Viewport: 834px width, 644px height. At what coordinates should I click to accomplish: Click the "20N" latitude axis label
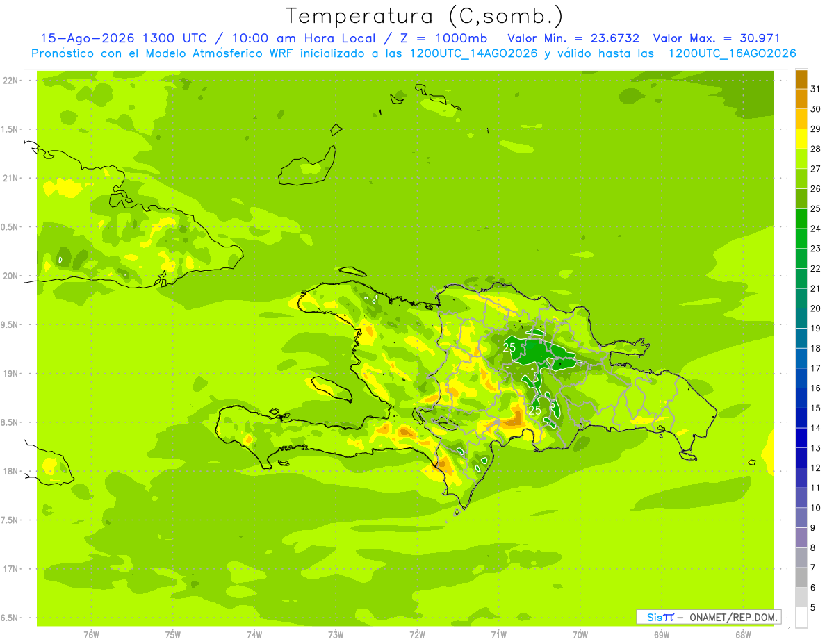pos(10,276)
